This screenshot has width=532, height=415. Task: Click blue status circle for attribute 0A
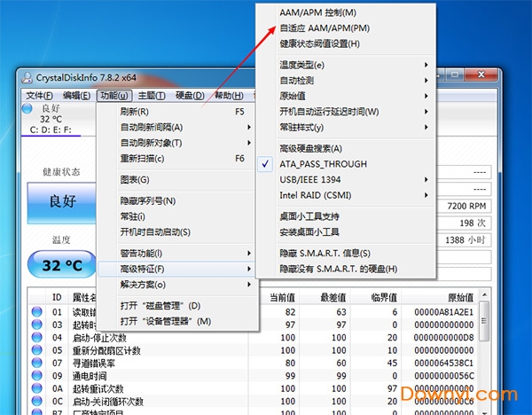coord(37,389)
